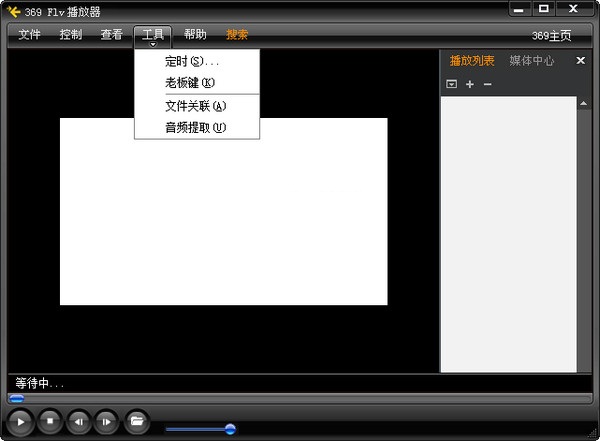Open file using the folder icon

(x=137, y=421)
